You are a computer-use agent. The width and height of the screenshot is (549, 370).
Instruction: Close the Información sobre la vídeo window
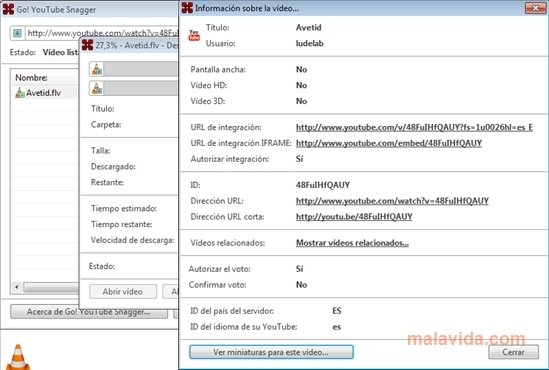(535, 8)
